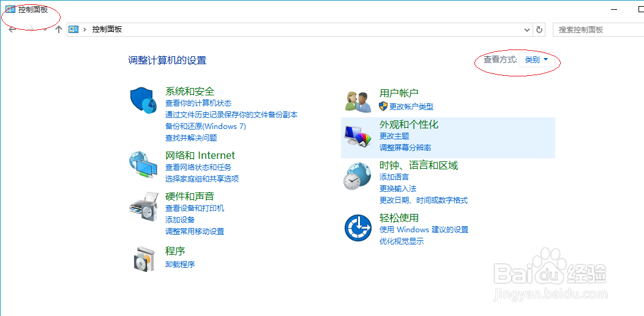Click the 外观和个性化 monitor icon

pyautogui.click(x=358, y=135)
